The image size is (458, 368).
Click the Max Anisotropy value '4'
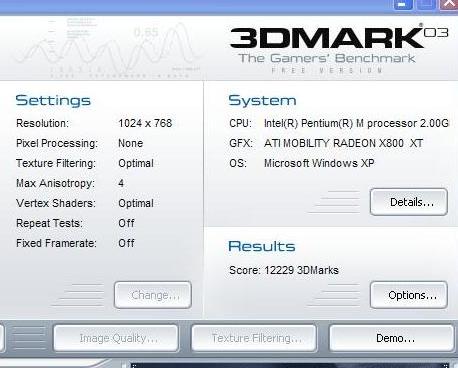click(121, 183)
